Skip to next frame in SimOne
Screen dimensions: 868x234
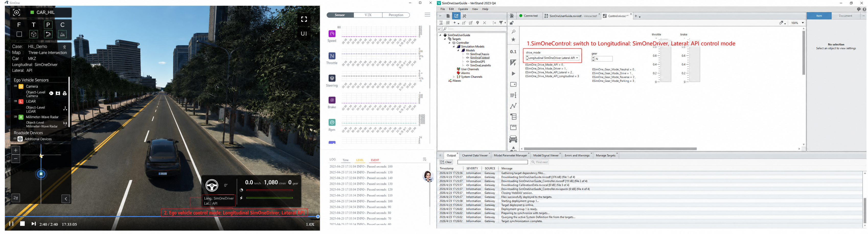click(33, 224)
